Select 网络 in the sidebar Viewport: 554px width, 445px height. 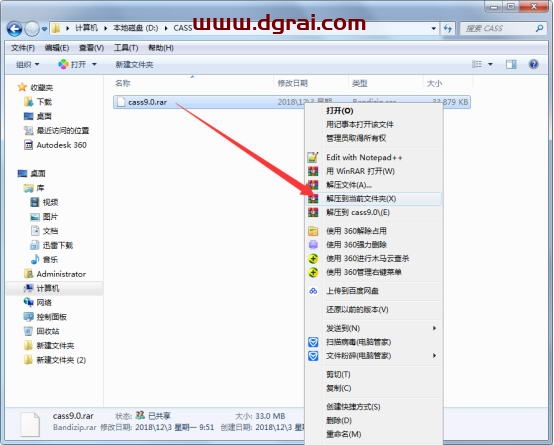point(38,303)
